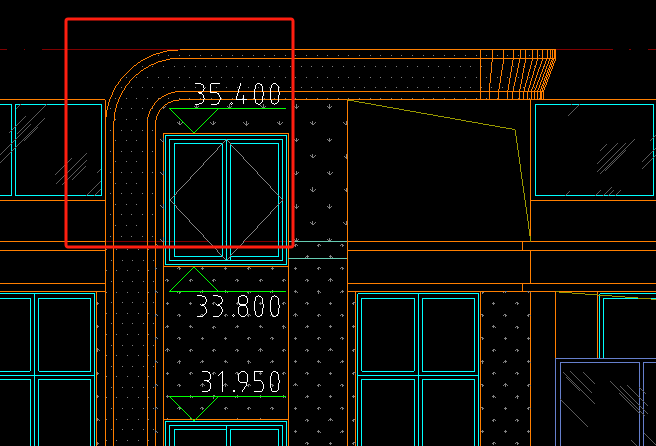Pick the green elevation triangle under 35.400

coord(194,120)
